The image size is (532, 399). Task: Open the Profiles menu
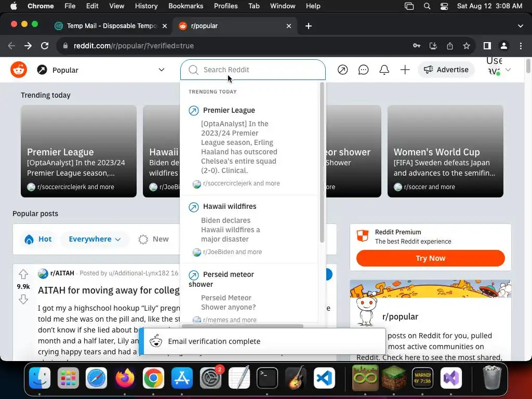click(225, 6)
